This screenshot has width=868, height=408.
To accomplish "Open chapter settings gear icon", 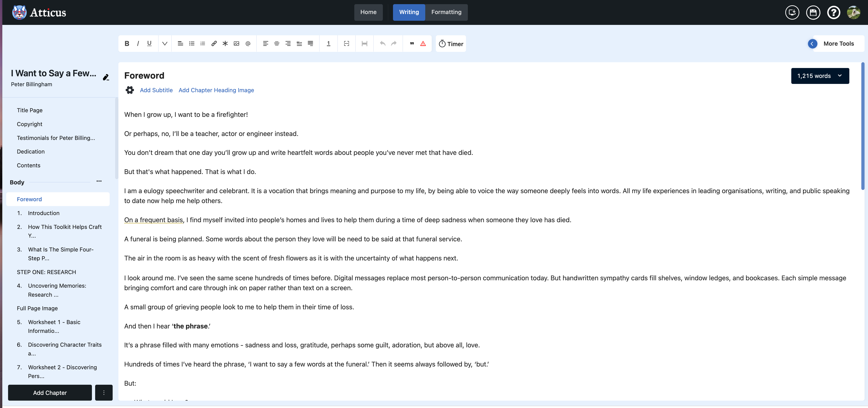I will coord(130,90).
